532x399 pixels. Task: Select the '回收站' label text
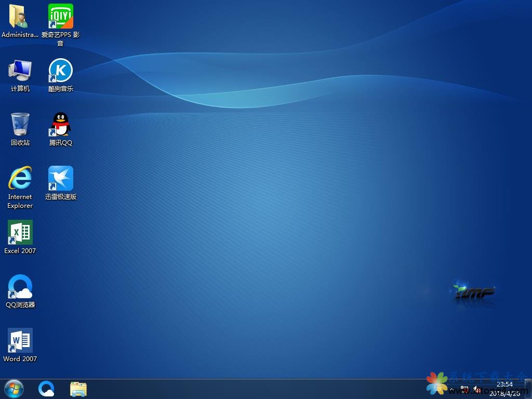pyautogui.click(x=20, y=142)
